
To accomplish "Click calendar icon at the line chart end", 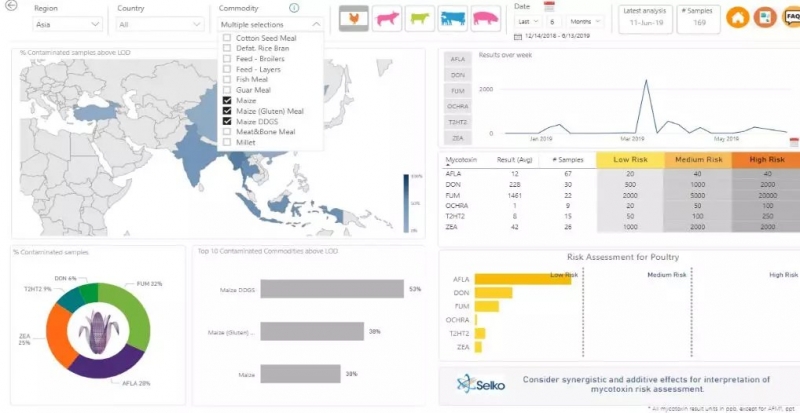I will click(794, 142).
